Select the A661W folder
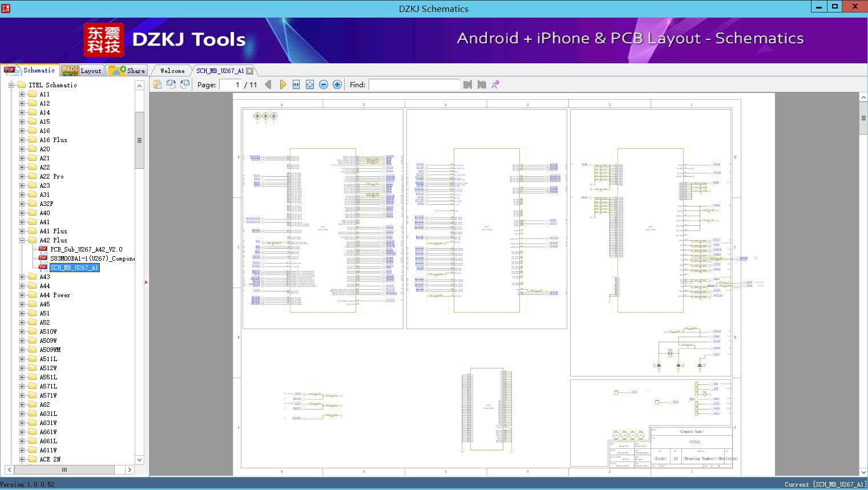 point(49,432)
